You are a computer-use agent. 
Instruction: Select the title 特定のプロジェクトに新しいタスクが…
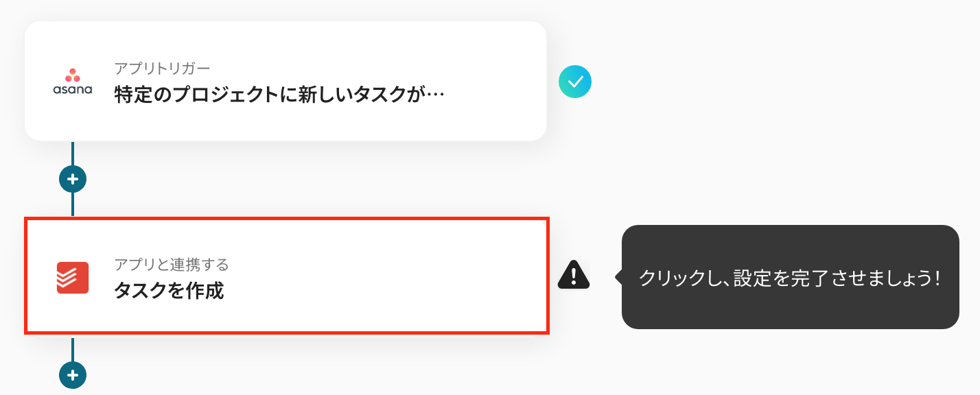[x=279, y=93]
